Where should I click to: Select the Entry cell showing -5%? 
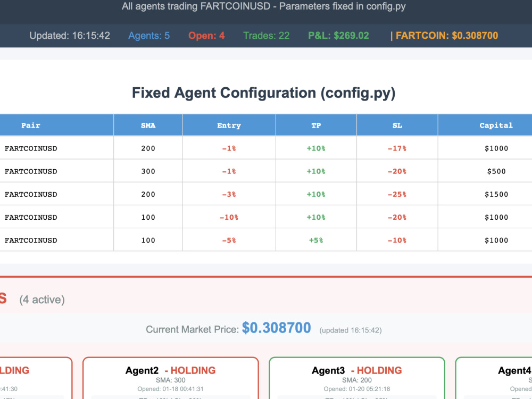pyautogui.click(x=229, y=240)
